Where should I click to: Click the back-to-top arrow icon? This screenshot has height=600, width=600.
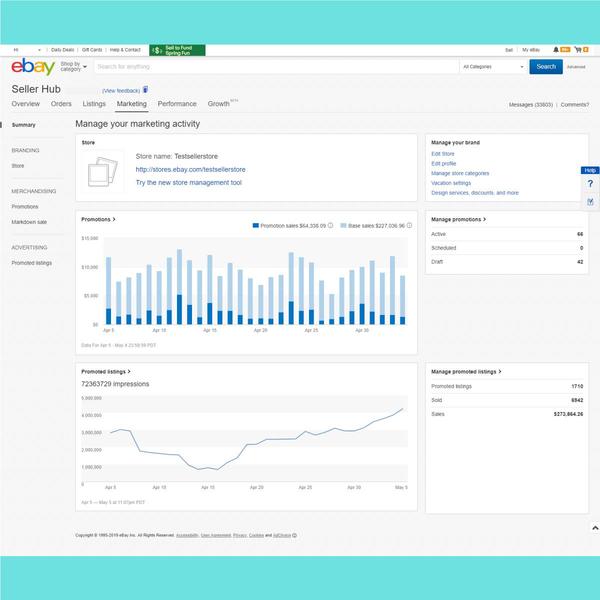pyautogui.click(x=595, y=528)
